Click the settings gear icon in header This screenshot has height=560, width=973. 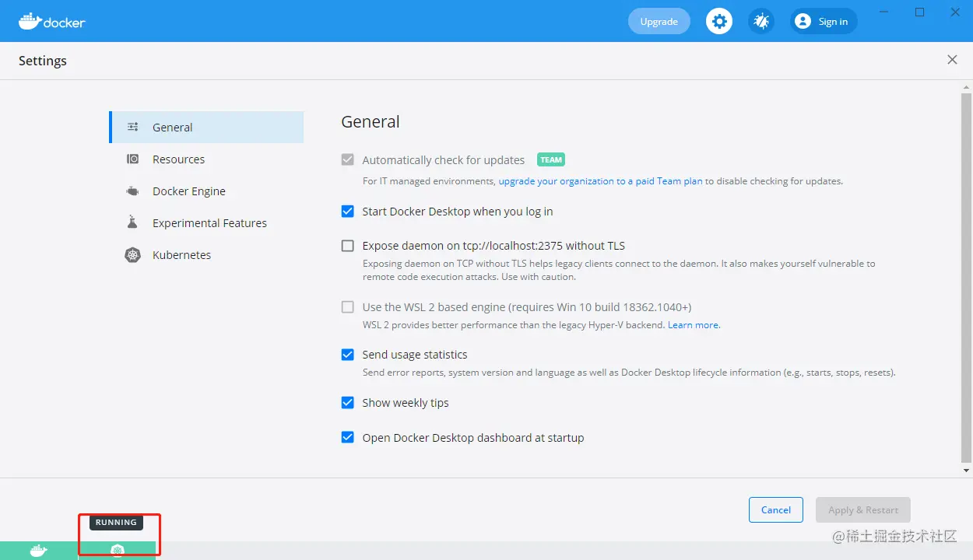tap(719, 22)
